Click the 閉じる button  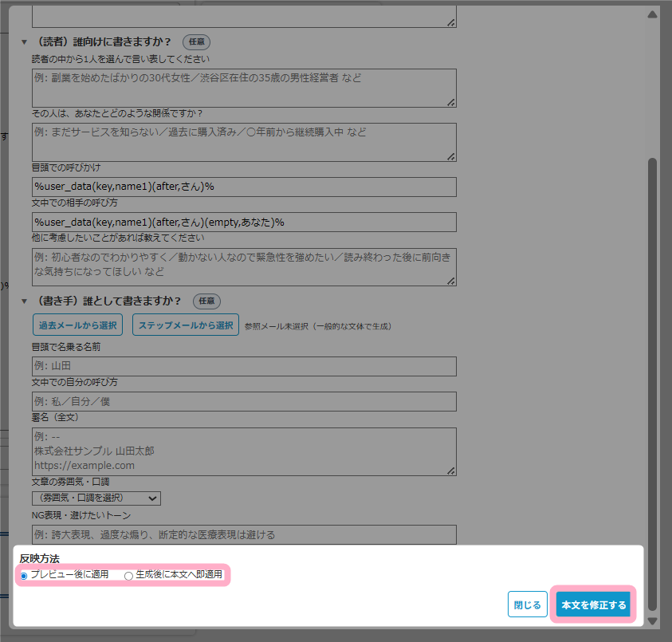pos(527,605)
